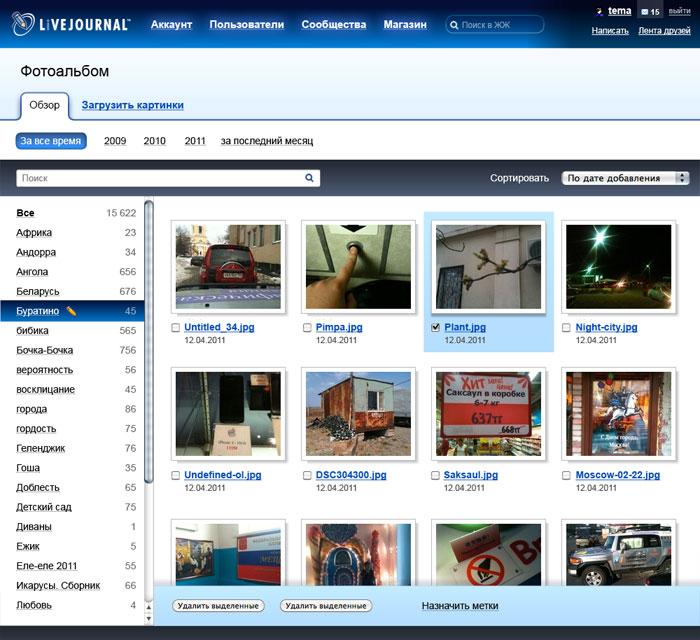The height and width of the screenshot is (640, 700).
Task: Open the Аккаунт menu in header
Action: pyautogui.click(x=171, y=24)
